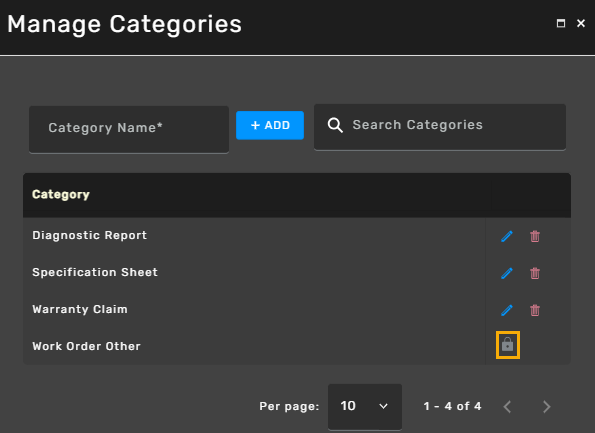
Task: Click the + ADD button
Action: 270,125
